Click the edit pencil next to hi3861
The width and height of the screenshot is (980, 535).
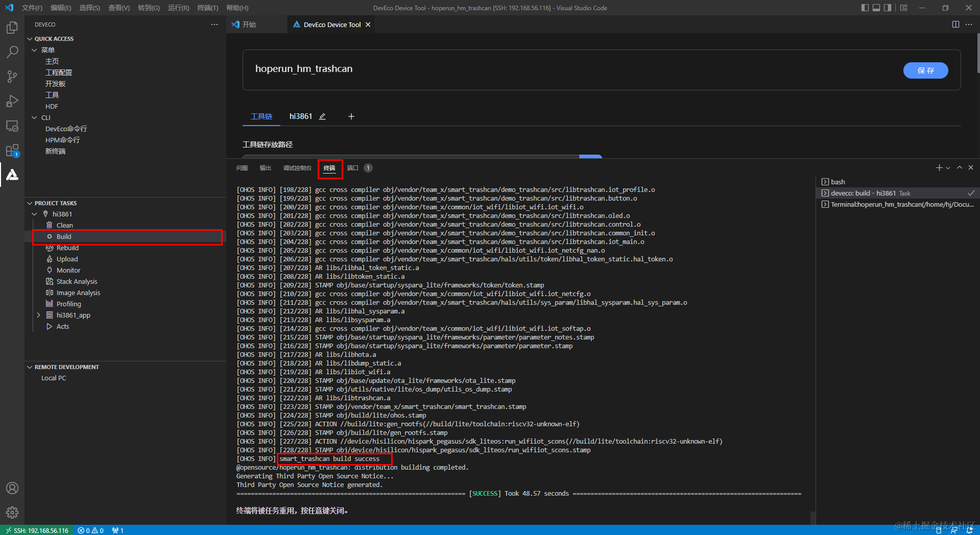322,116
